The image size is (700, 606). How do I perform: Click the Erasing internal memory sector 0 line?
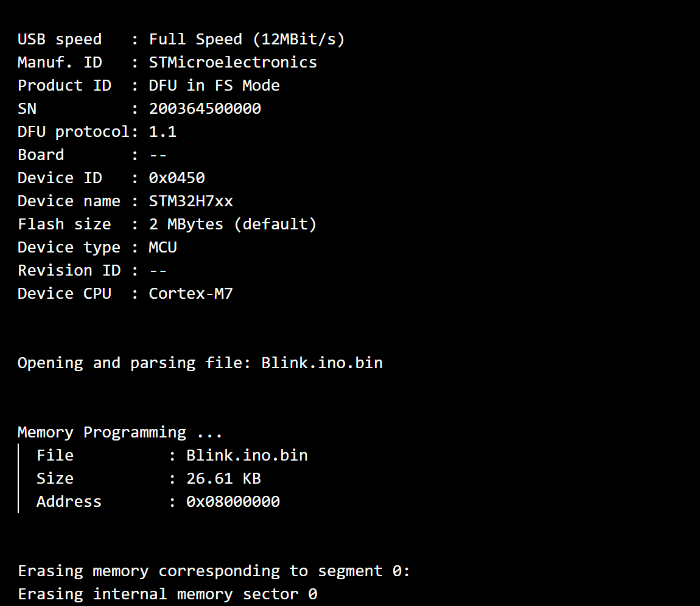click(x=167, y=594)
